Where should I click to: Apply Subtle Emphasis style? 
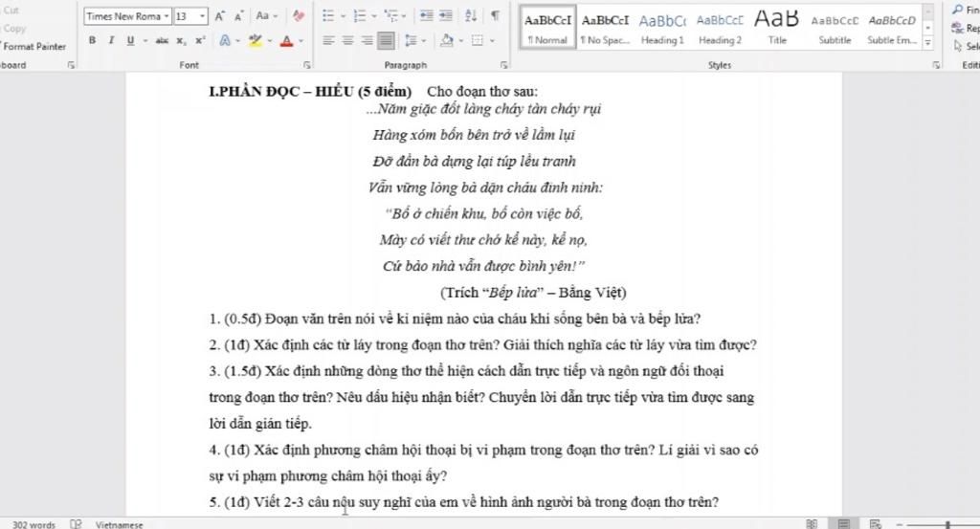click(892, 28)
